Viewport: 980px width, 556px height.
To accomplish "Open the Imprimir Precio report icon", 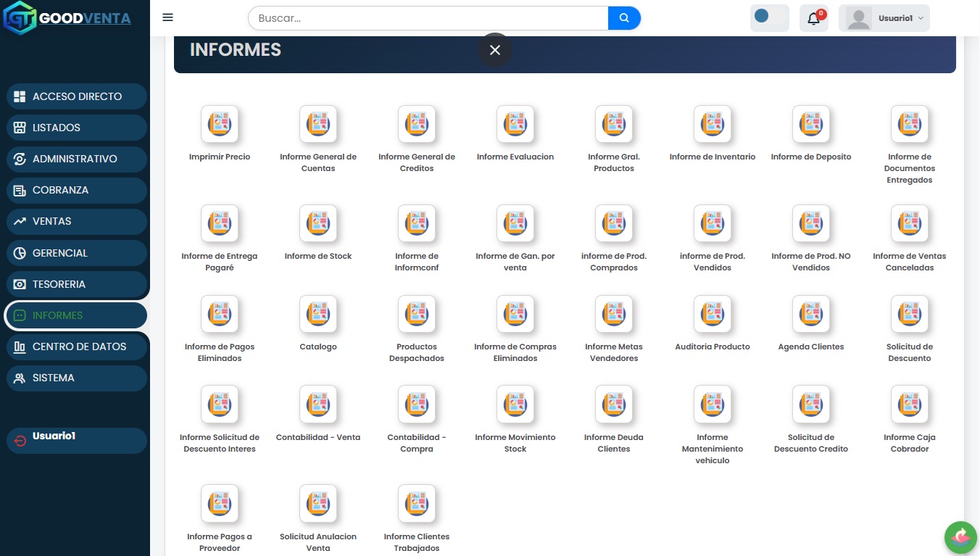I will pyautogui.click(x=220, y=124).
